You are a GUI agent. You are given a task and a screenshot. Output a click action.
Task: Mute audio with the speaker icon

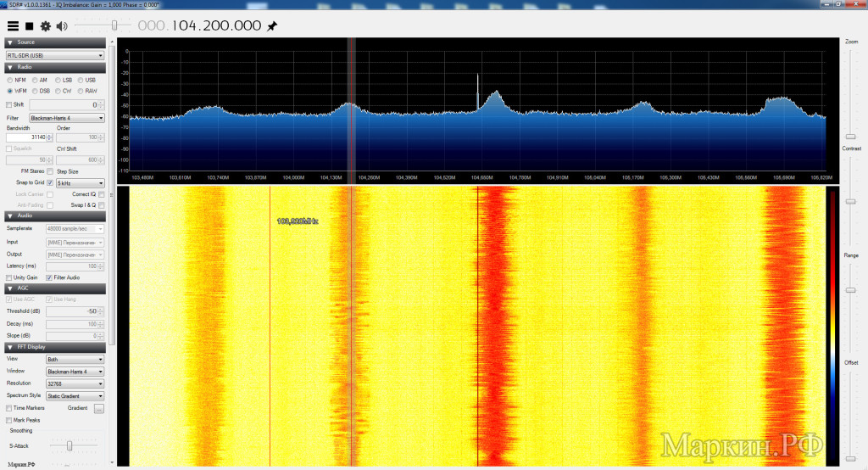click(62, 26)
